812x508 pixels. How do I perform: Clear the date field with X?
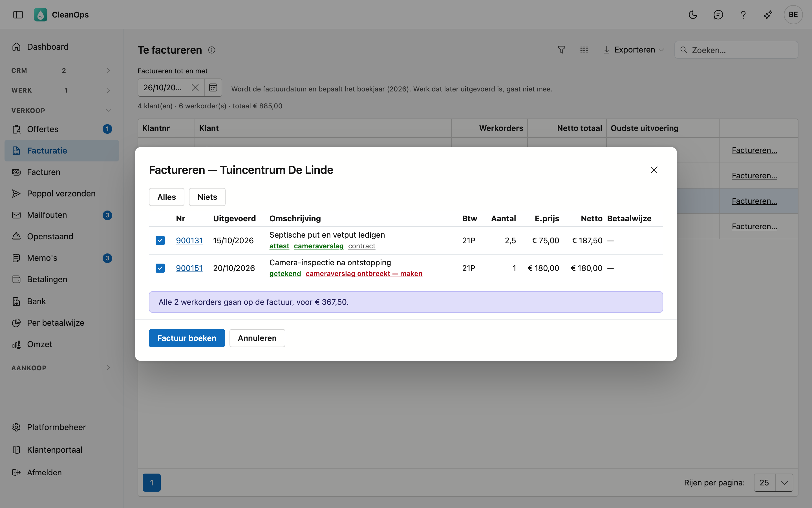[195, 88]
